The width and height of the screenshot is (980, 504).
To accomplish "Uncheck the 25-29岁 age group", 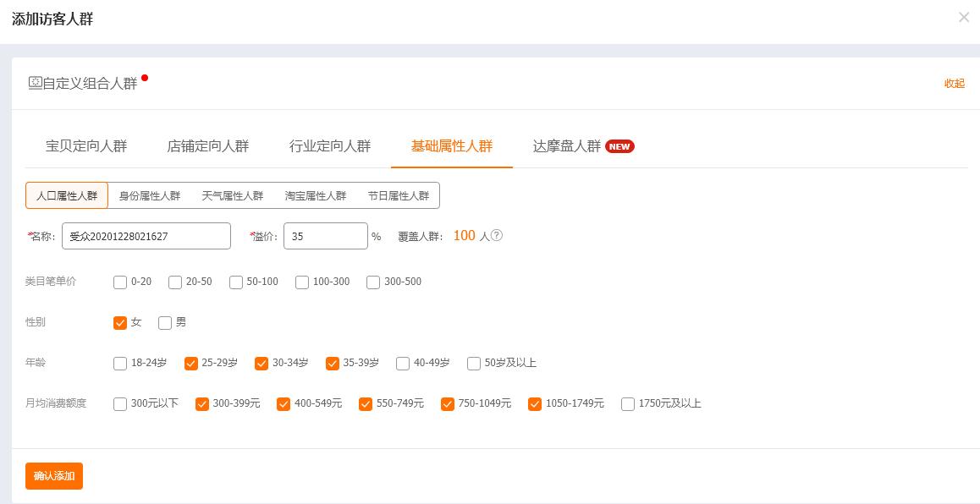I will (x=191, y=363).
